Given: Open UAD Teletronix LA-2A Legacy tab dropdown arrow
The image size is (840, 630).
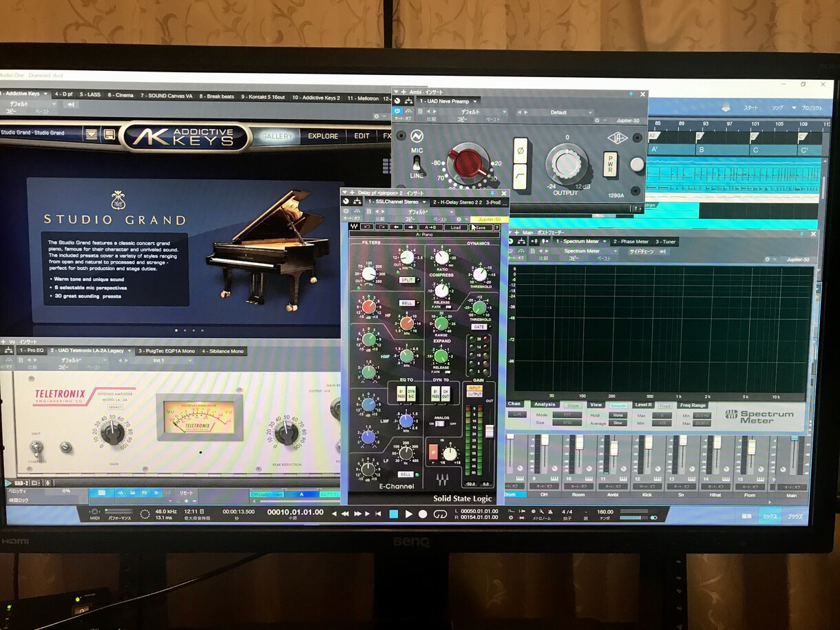Looking at the screenshot, I should 129,350.
